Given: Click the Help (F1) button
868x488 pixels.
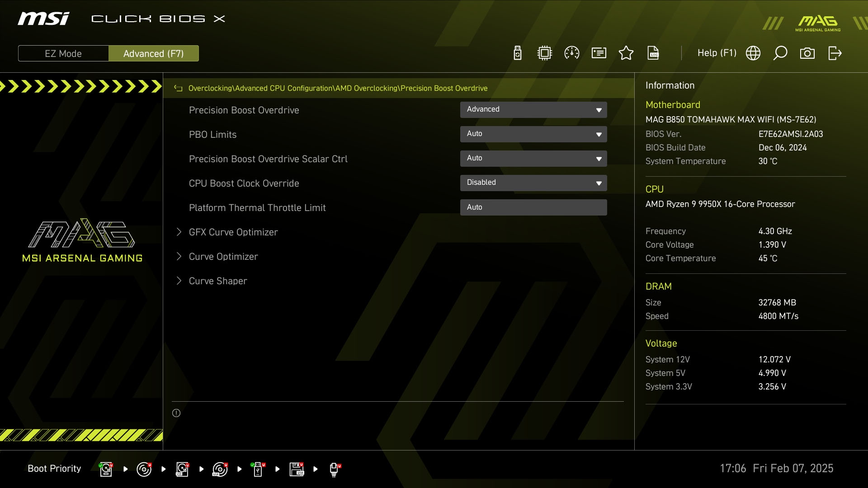Looking at the screenshot, I should tap(717, 53).
